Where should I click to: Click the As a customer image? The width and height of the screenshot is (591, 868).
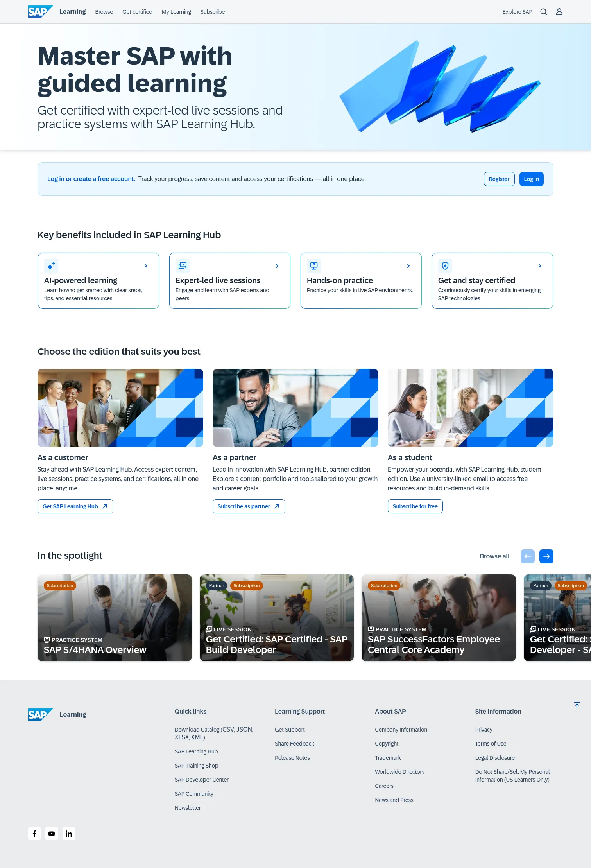(120, 408)
